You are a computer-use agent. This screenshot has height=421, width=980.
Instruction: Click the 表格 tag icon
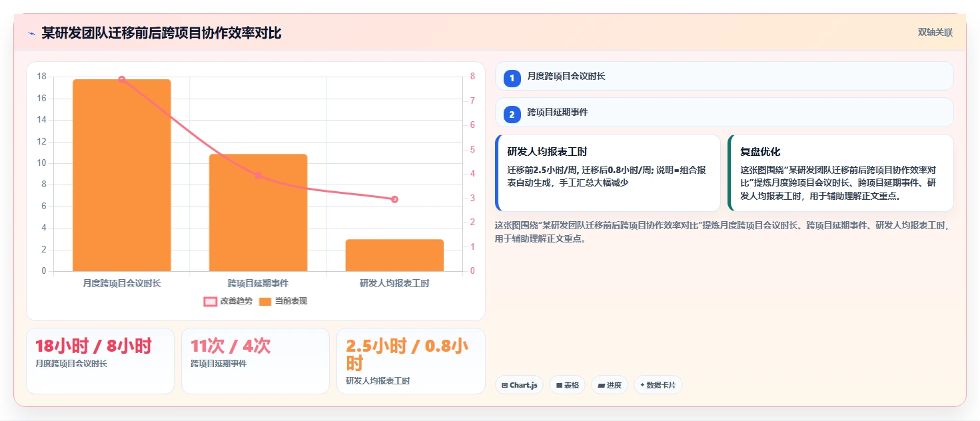559,386
